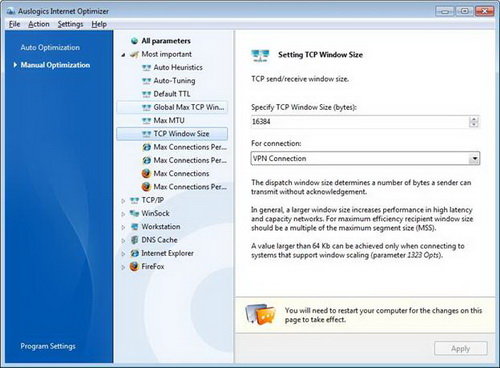
Task: Increase TCP window size with up arrow
Action: 474,119
